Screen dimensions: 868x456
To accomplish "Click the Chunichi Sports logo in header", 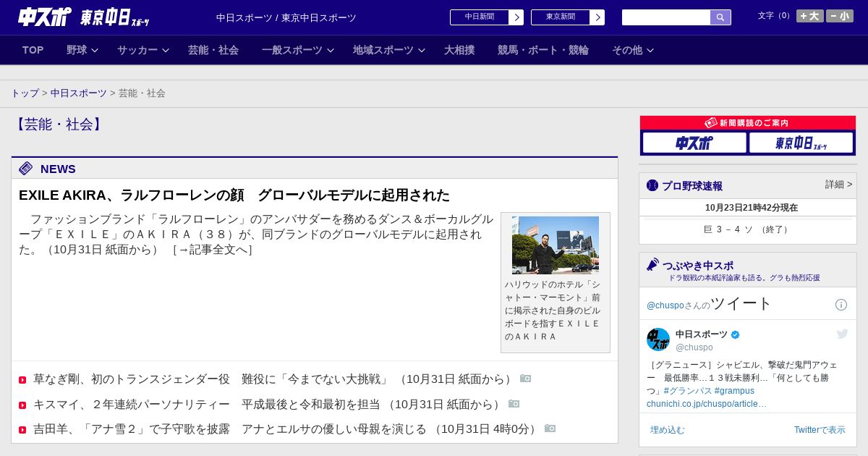I will [44, 17].
